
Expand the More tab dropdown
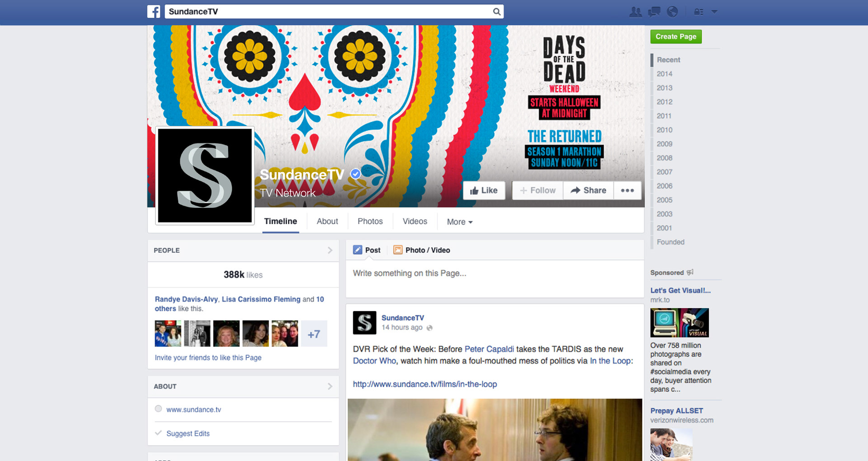coord(460,222)
